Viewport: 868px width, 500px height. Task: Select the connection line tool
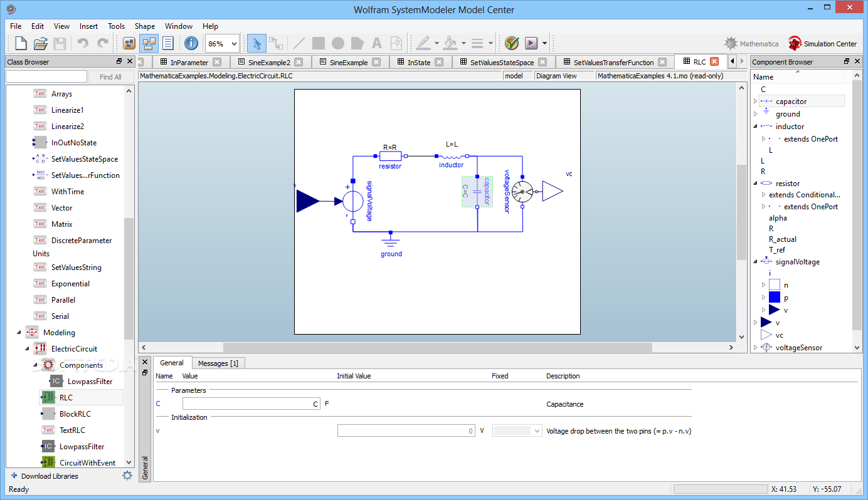pyautogui.click(x=275, y=43)
